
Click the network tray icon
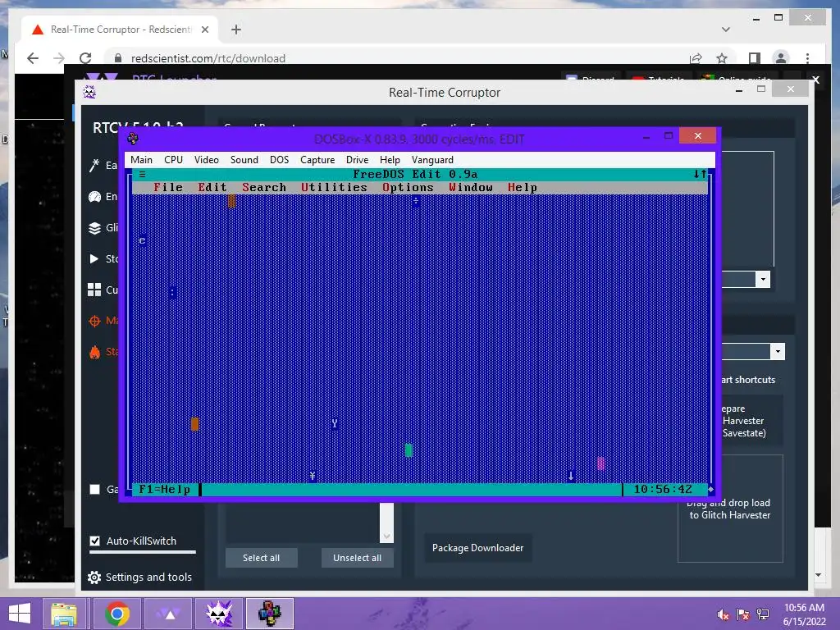[x=763, y=614]
